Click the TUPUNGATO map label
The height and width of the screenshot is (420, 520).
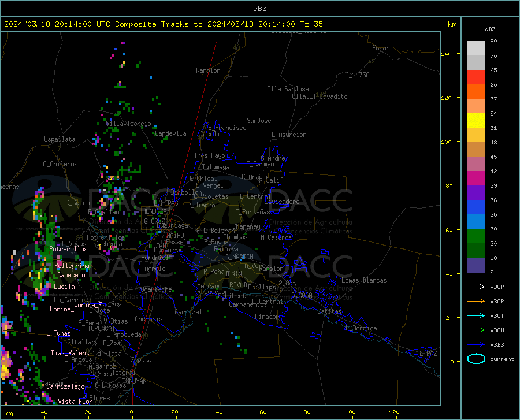click(103, 329)
